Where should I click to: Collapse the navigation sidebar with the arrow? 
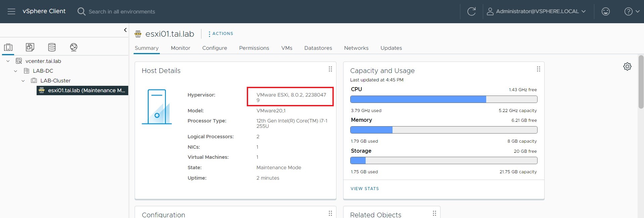125,30
